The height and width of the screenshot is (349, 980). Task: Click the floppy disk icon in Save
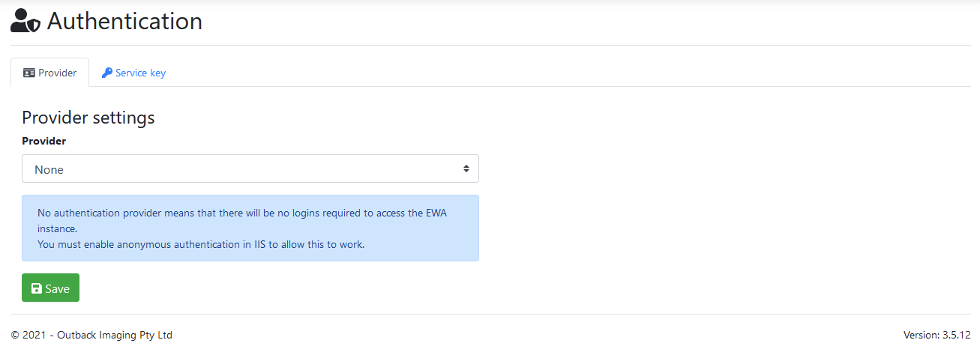37,289
